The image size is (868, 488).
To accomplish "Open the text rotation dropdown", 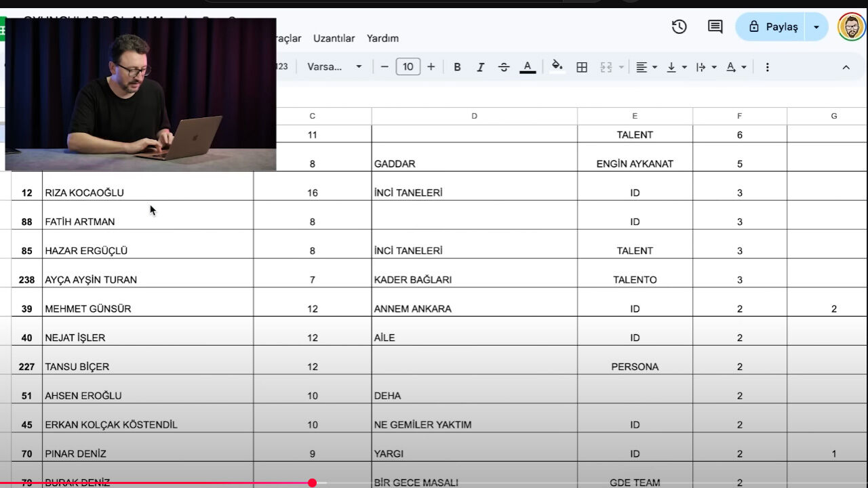I will coord(736,67).
